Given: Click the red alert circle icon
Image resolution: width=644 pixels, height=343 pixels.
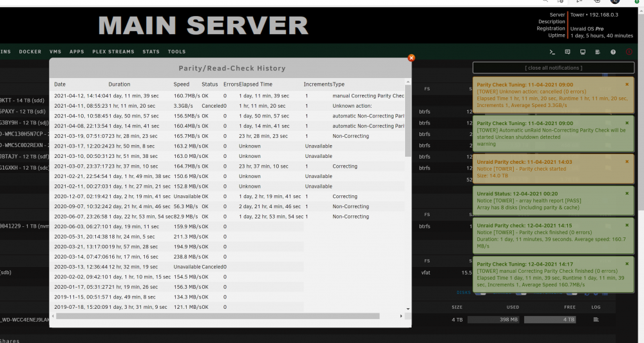Looking at the screenshot, I should click(x=629, y=52).
